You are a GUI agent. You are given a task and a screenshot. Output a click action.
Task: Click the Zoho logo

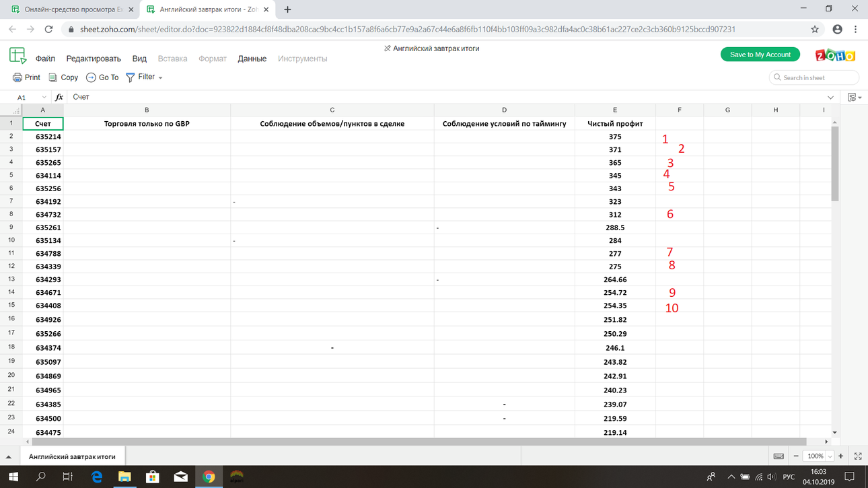coord(835,55)
